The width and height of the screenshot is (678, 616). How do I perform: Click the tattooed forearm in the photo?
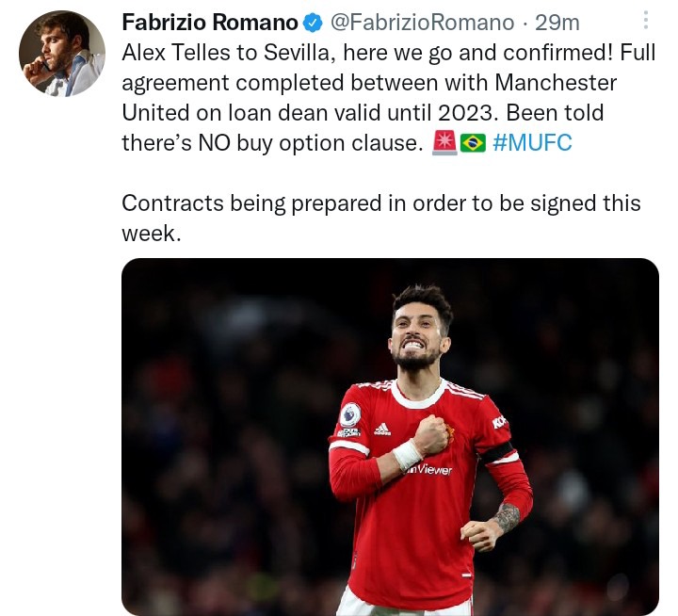507,518
